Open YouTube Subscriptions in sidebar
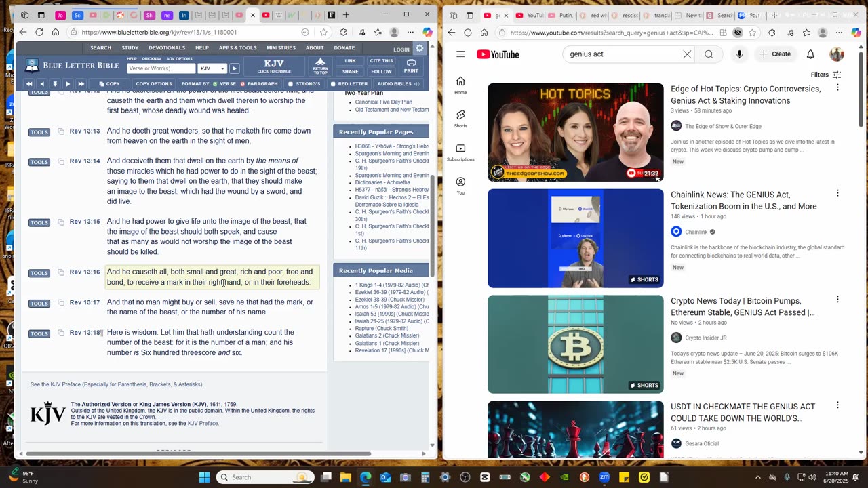868x488 pixels. pyautogui.click(x=460, y=152)
